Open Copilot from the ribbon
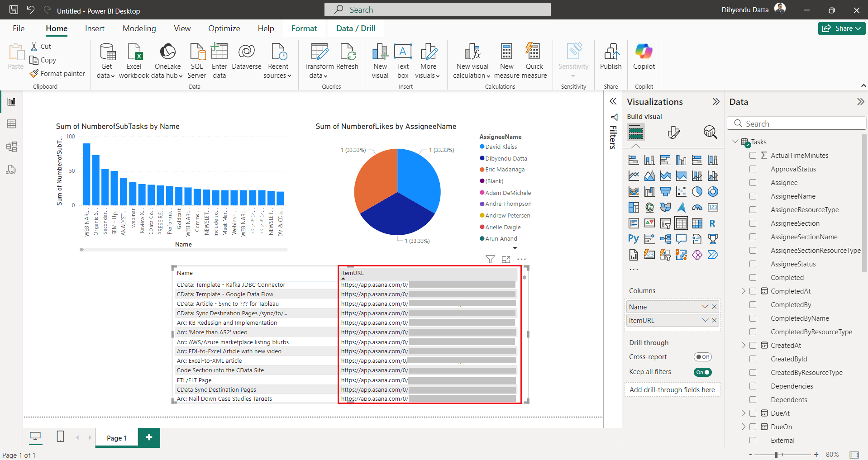 (x=644, y=52)
